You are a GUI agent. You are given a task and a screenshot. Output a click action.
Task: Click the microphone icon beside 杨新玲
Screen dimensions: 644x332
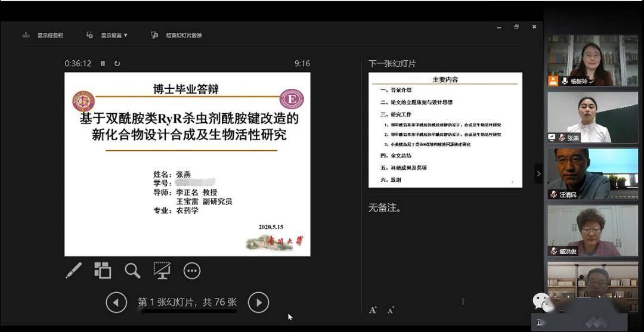[x=565, y=81]
